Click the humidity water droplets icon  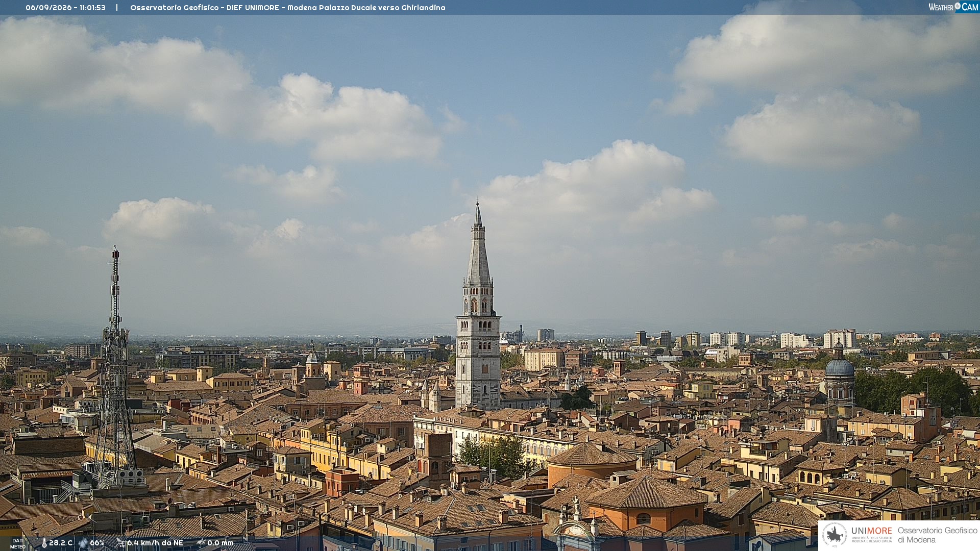click(x=83, y=543)
